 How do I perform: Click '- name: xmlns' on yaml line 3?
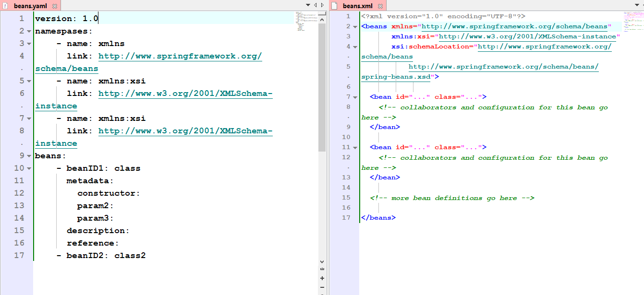coord(90,44)
